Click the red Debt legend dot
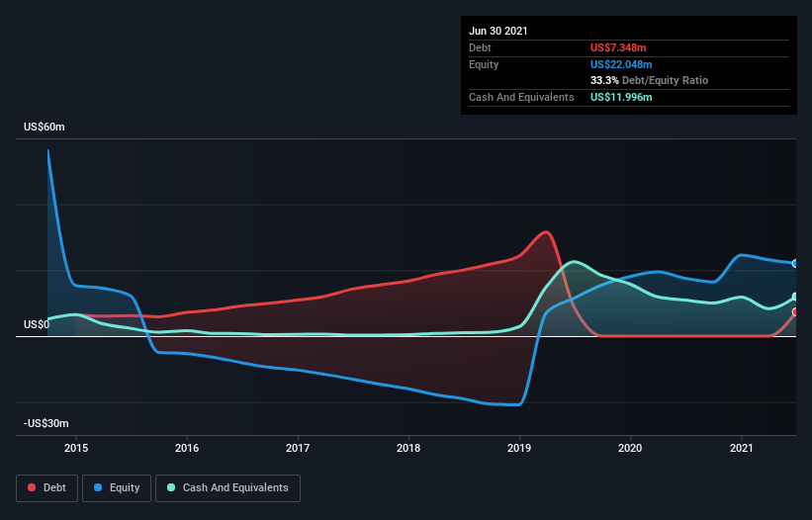Image resolution: width=812 pixels, height=520 pixels. click(32, 487)
